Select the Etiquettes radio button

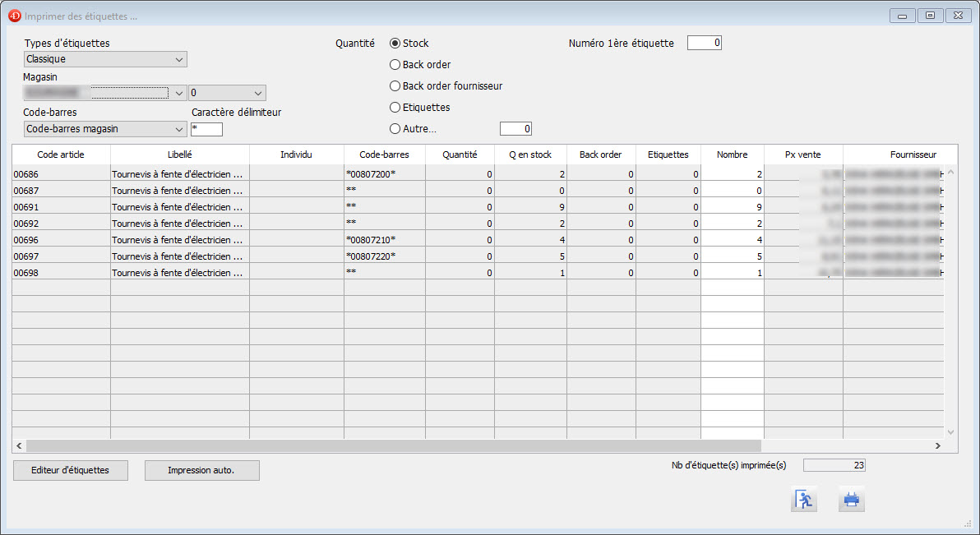pyautogui.click(x=395, y=108)
